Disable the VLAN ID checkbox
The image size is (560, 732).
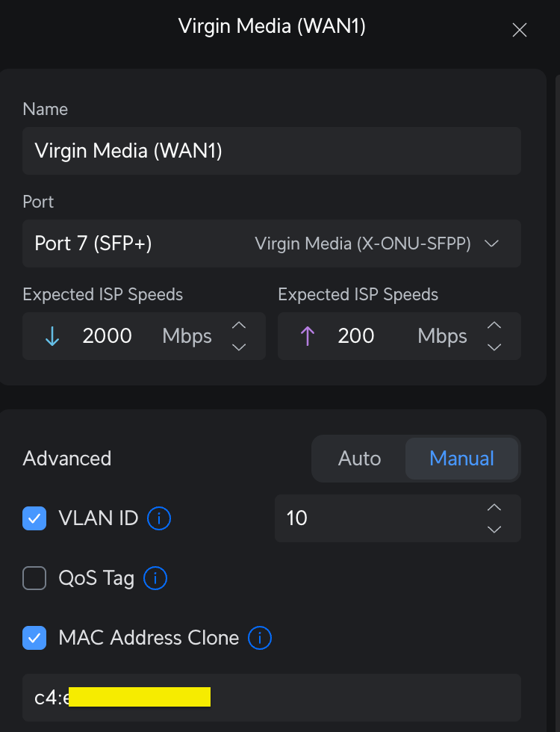tap(34, 518)
